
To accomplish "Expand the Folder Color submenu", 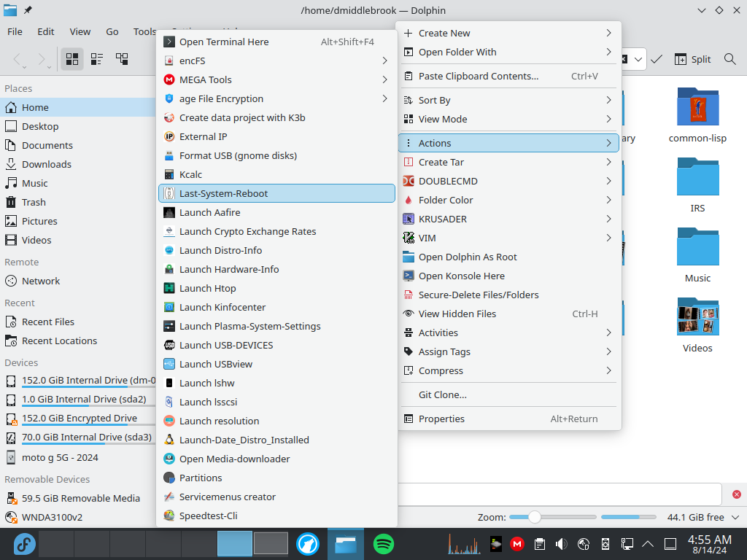I will coord(508,201).
